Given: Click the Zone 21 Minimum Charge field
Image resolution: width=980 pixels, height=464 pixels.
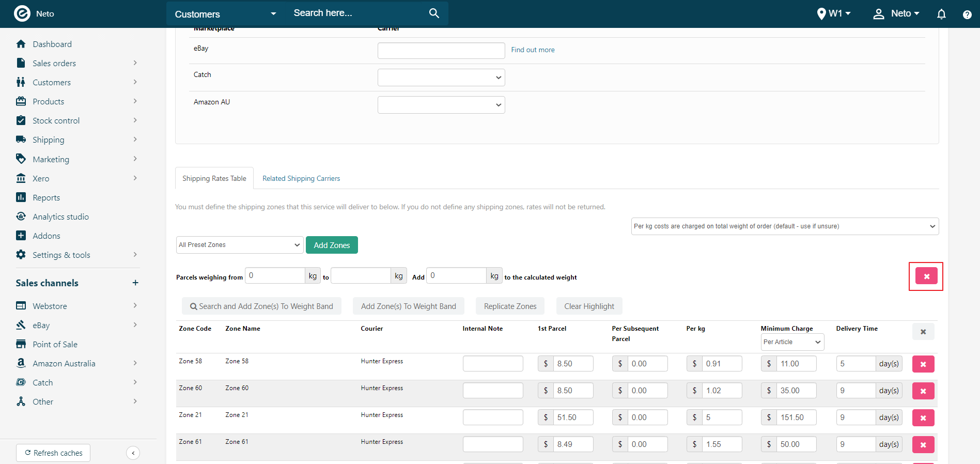Looking at the screenshot, I should click(x=796, y=417).
